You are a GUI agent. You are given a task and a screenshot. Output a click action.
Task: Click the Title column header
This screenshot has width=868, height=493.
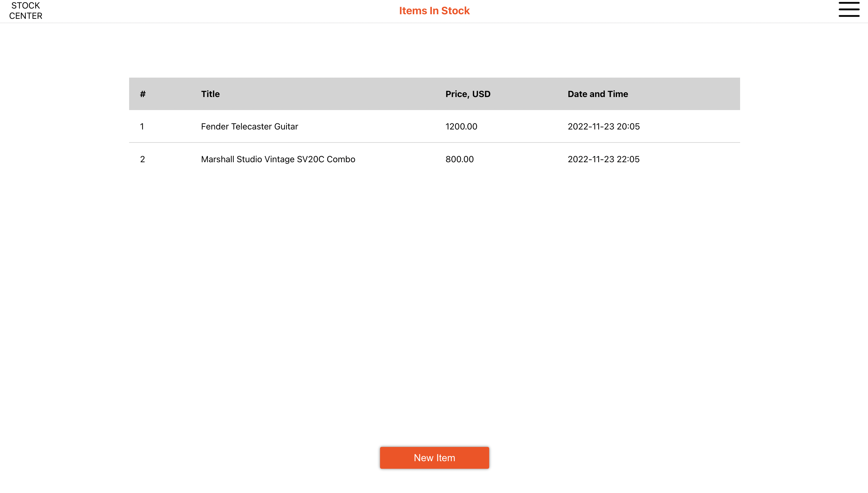[x=210, y=94]
